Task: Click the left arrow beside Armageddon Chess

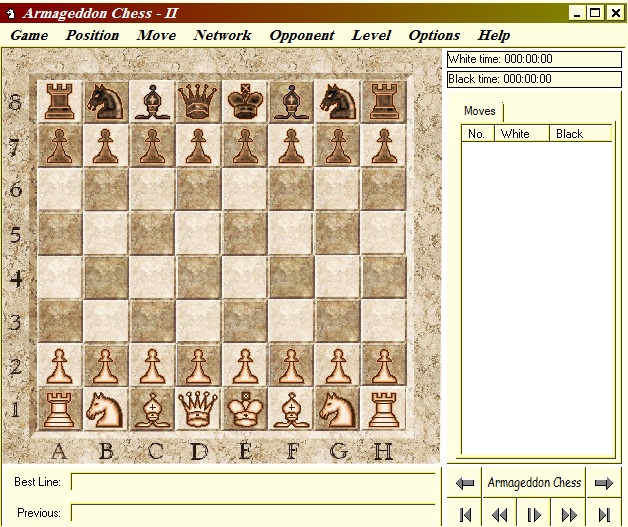Action: pyautogui.click(x=465, y=483)
